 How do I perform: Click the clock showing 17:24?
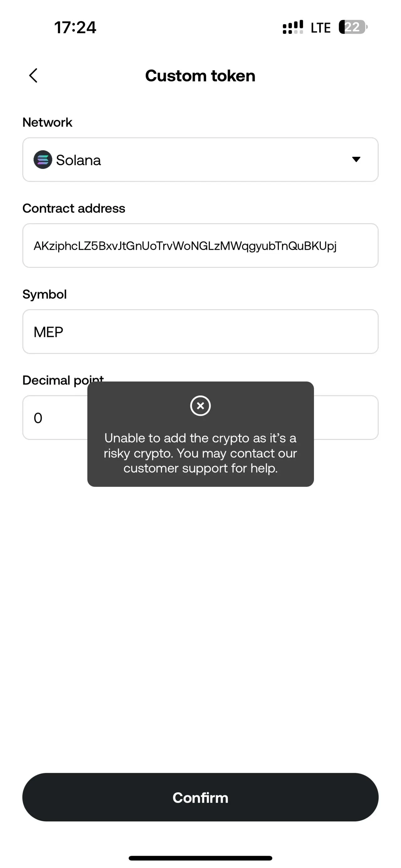pos(75,27)
